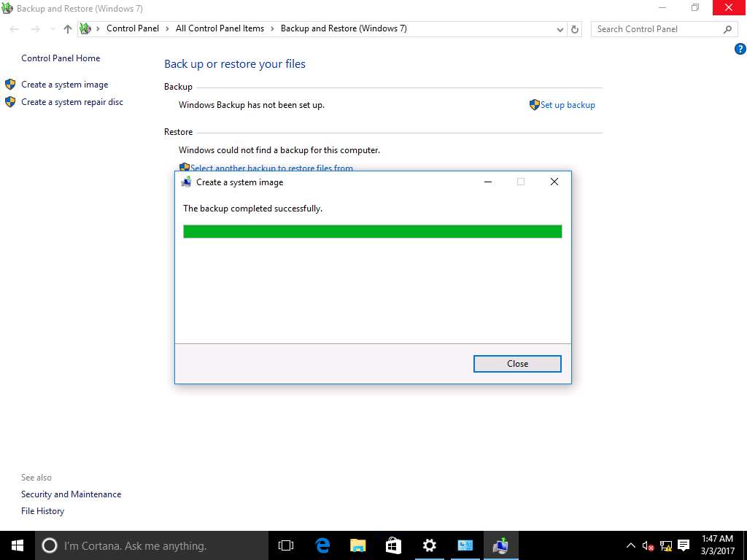Open the blue Help question mark icon
Screen dimensions: 747x560
coord(740,49)
